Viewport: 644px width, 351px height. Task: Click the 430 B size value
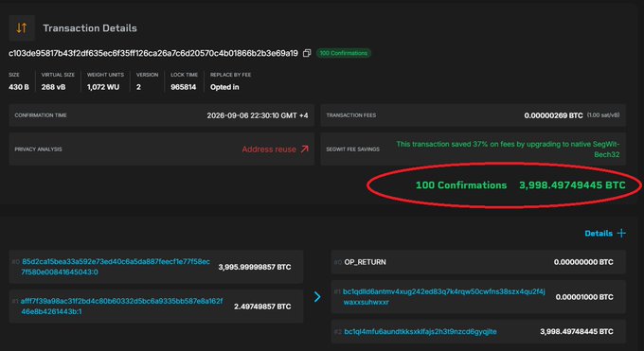(x=19, y=87)
